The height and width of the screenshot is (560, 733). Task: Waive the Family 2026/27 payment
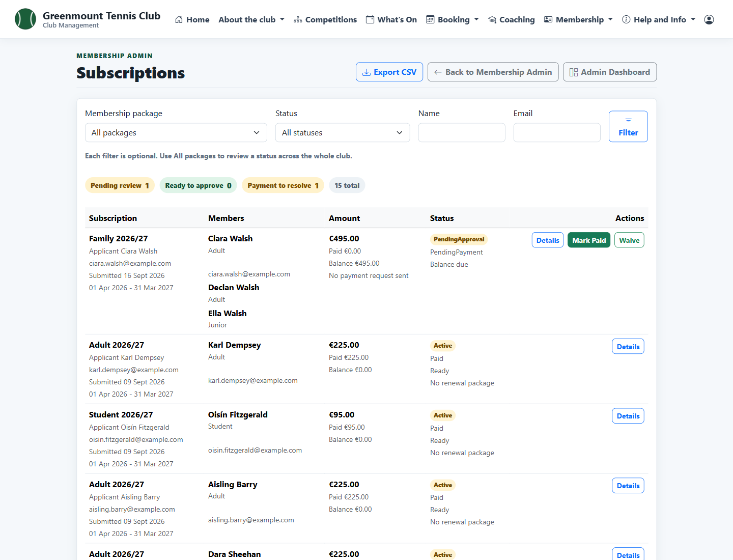pos(629,240)
